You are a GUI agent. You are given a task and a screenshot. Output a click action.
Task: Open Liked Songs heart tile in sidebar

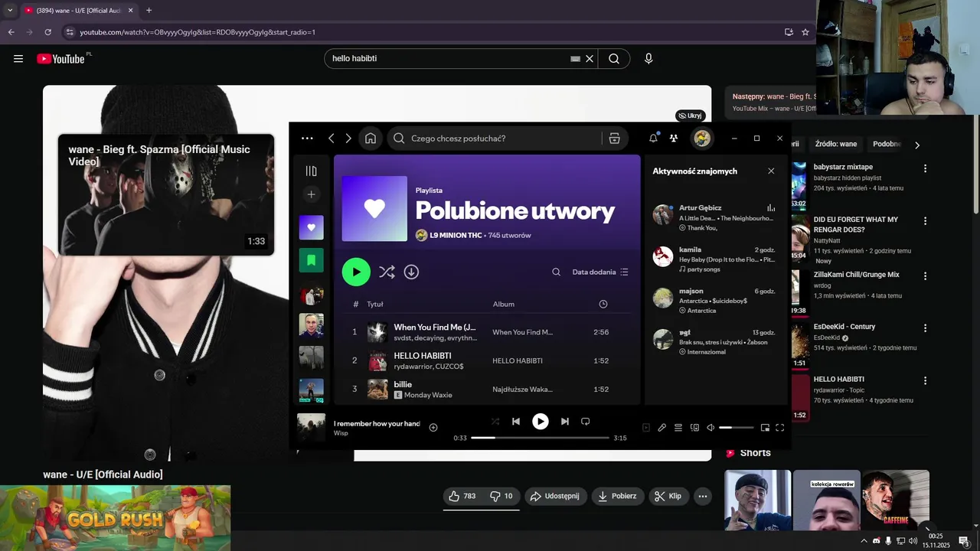click(x=311, y=227)
